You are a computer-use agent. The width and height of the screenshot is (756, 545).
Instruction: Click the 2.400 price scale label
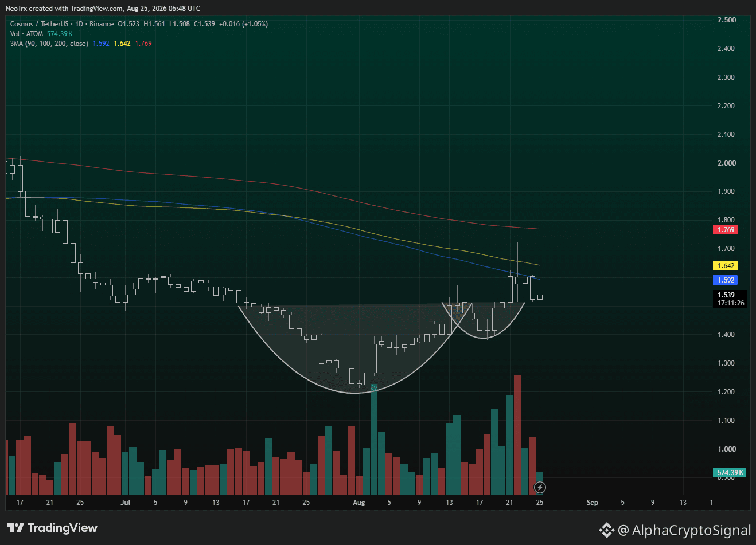coord(726,49)
